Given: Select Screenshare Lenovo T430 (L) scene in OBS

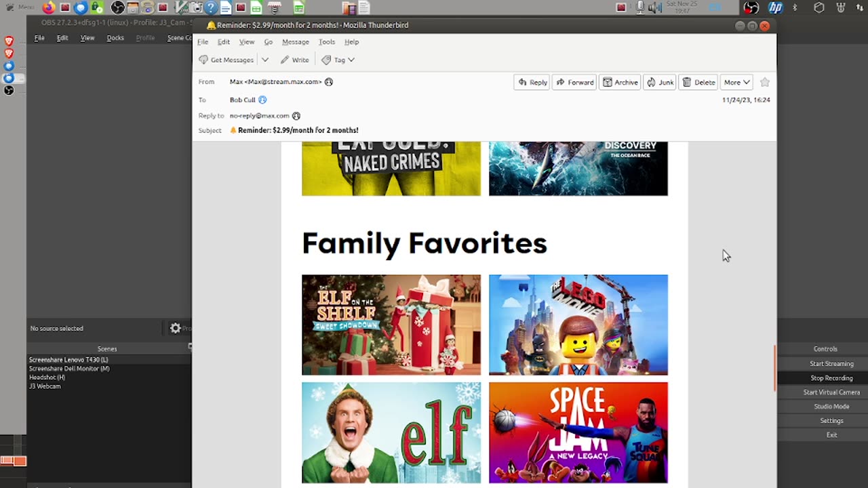Looking at the screenshot, I should tap(108, 360).
